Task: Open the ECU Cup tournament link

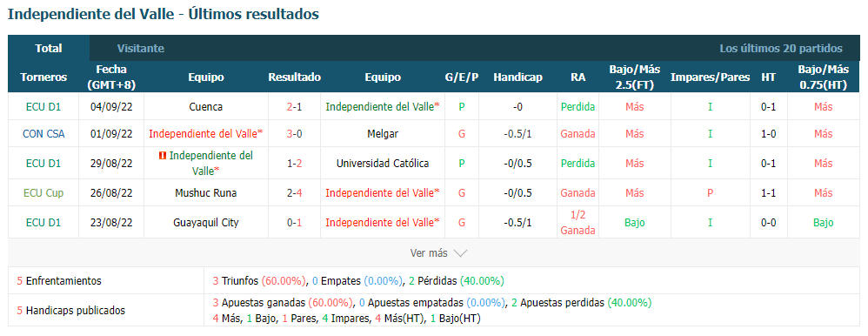Action: pyautogui.click(x=43, y=193)
